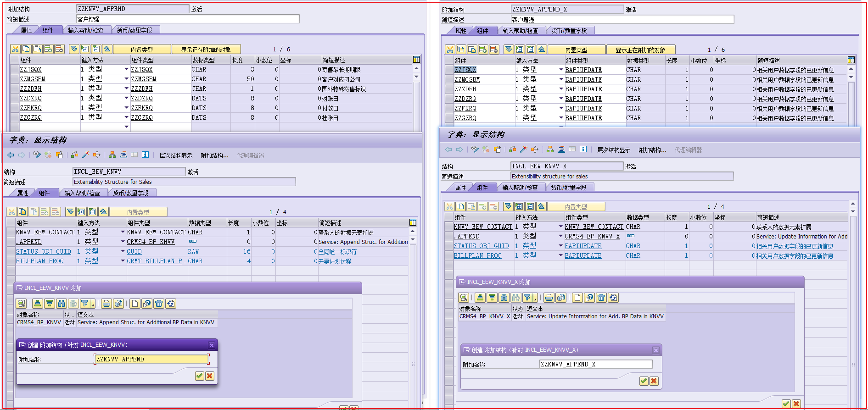The image size is (868, 410).
Task: Click the back arrow in INCL_EEW_KNVV screen toolbar
Action: pyautogui.click(x=11, y=155)
